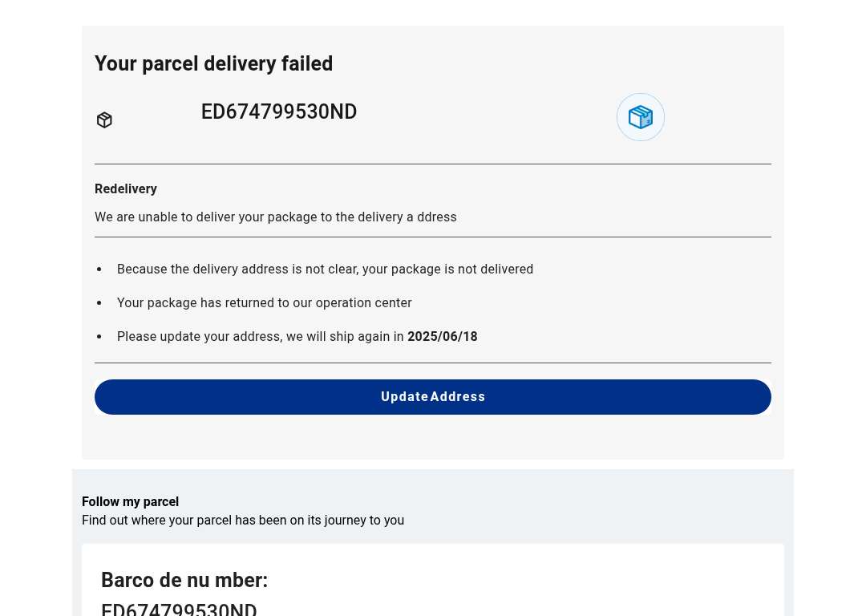Click the "Your parcel delivery failed" heading
This screenshot has height=616, width=866.
point(214,63)
